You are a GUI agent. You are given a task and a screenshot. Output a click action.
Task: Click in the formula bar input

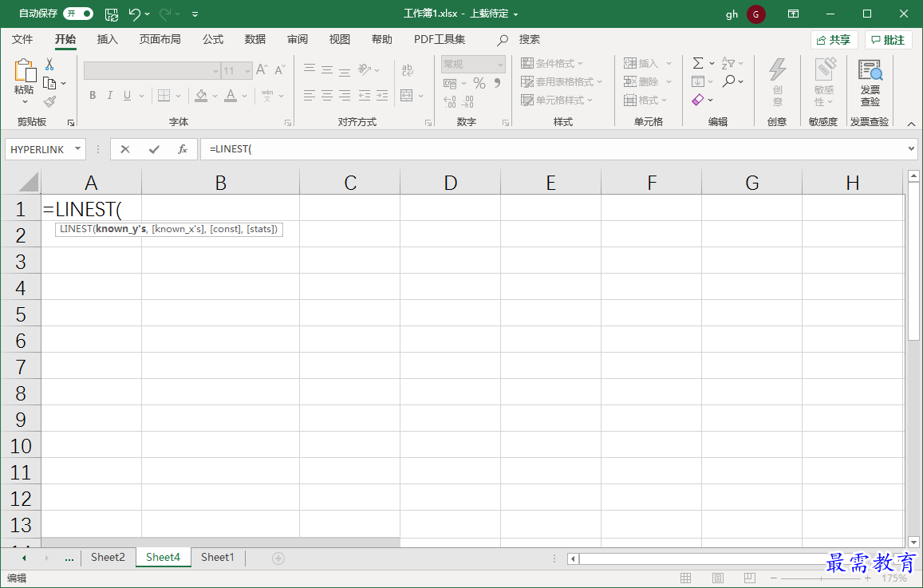coord(554,149)
